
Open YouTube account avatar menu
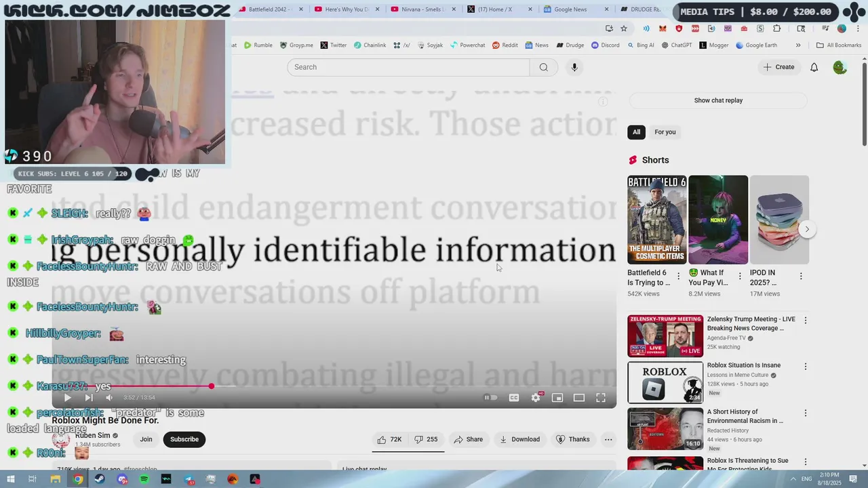click(840, 67)
